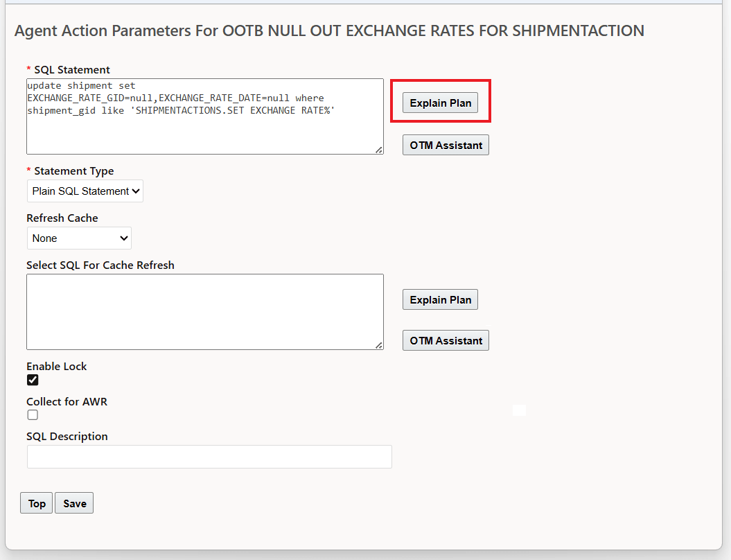Check the Collect for AWR checkbox
This screenshot has height=560, width=731.
pos(33,415)
